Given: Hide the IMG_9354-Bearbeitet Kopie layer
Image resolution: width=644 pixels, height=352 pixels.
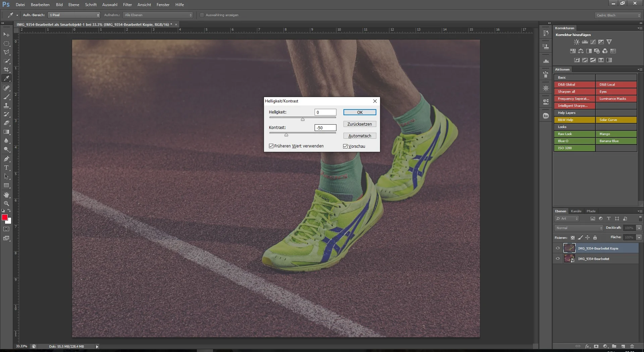Looking at the screenshot, I should pyautogui.click(x=558, y=248).
